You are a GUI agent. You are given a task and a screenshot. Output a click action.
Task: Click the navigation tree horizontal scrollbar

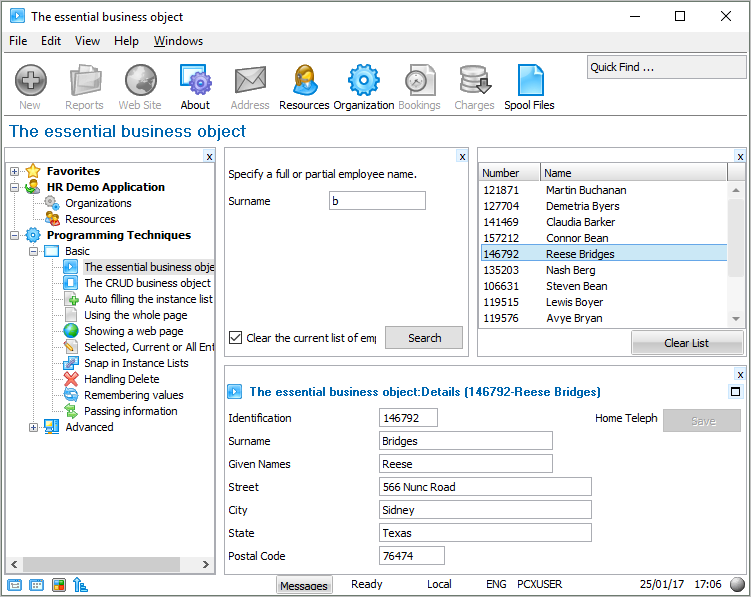(100, 564)
